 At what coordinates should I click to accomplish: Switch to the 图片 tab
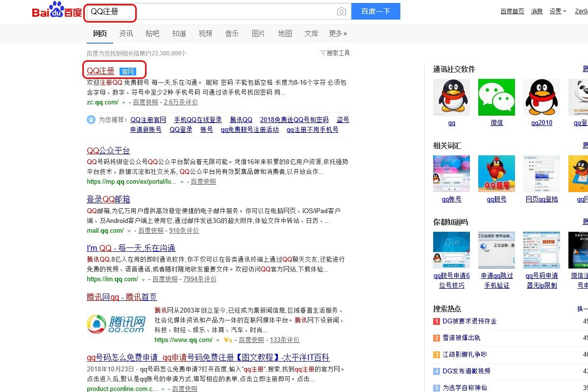[258, 33]
